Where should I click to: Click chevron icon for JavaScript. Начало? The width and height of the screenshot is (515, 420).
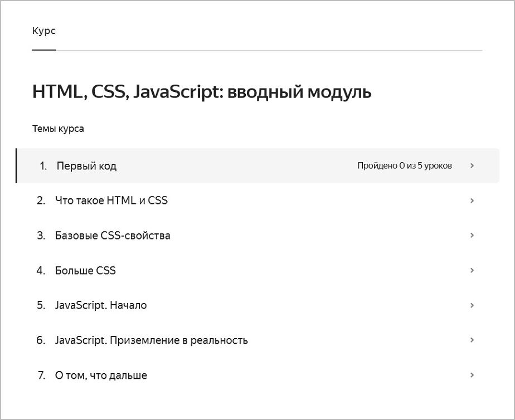(x=472, y=305)
